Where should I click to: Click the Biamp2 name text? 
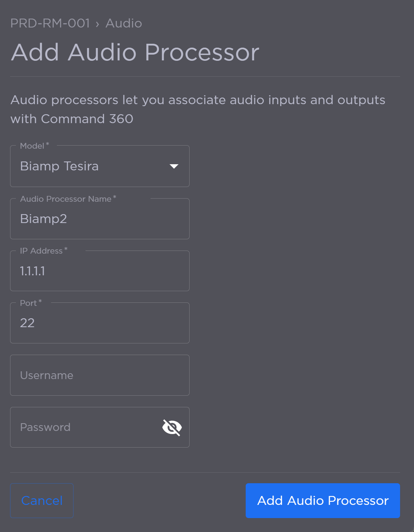44,219
